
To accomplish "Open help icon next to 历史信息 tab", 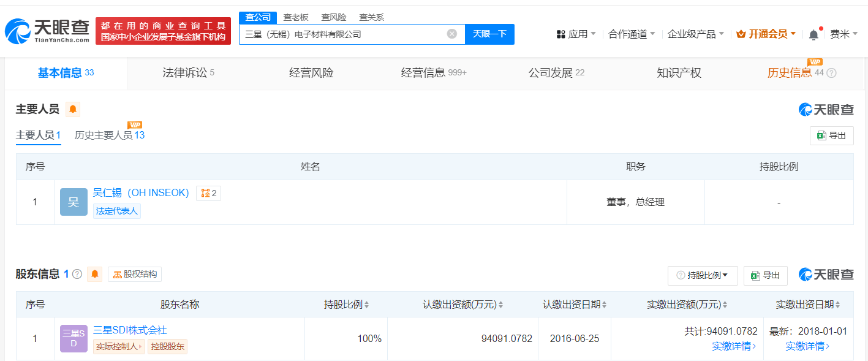I will 831,74.
